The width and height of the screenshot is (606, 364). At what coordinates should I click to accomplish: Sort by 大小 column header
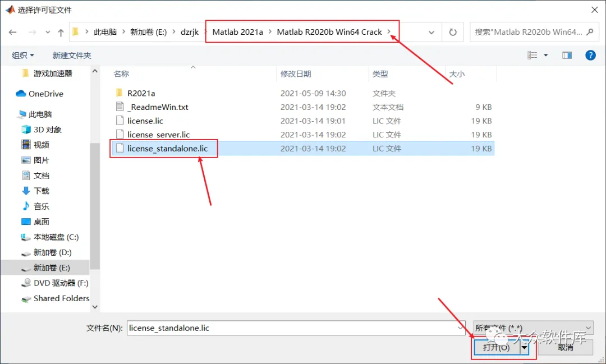coord(457,74)
